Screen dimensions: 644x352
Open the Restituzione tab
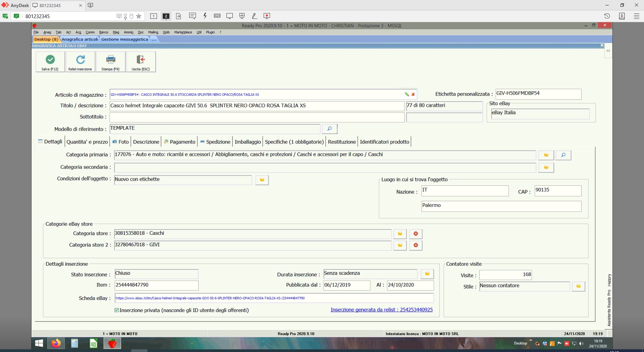342,142
